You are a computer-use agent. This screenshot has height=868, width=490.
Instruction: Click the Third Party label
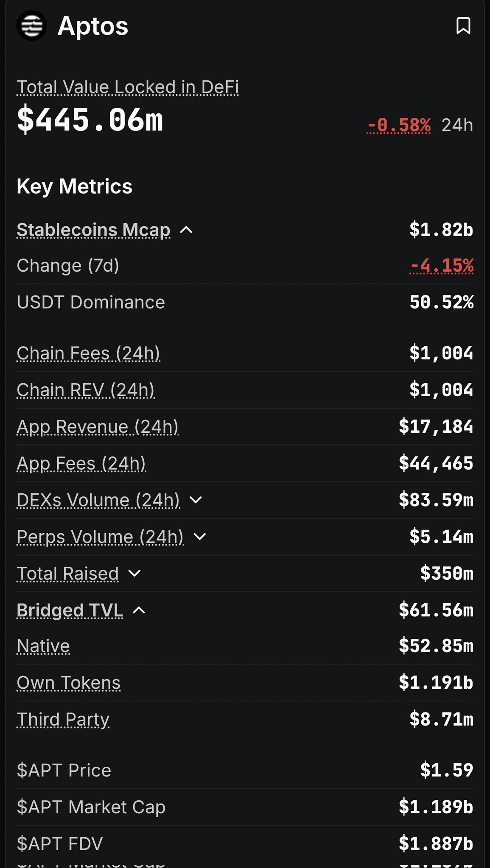[63, 720]
